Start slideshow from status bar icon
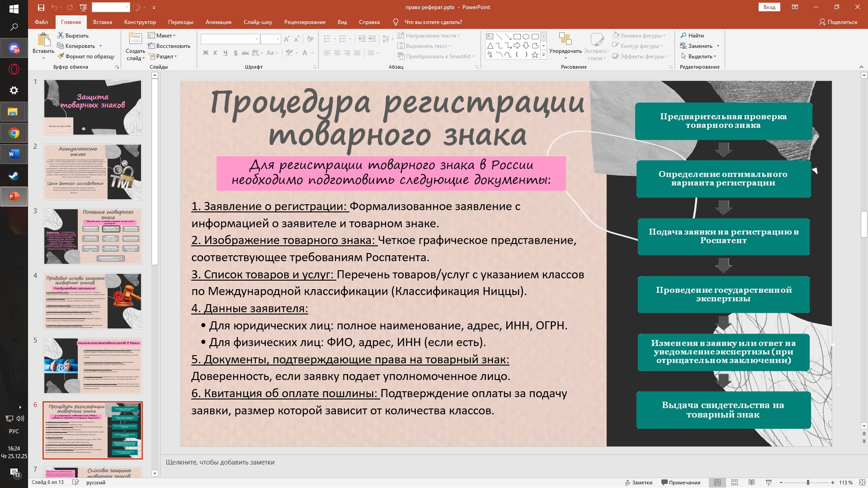 click(x=769, y=483)
